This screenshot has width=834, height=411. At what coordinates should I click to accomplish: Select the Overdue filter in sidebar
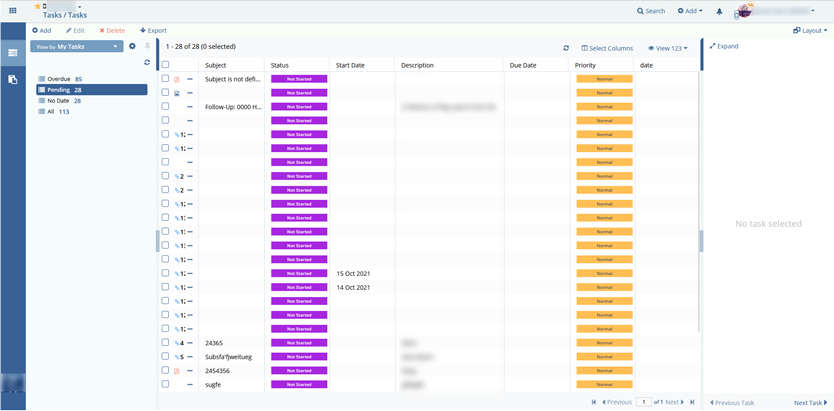click(59, 79)
